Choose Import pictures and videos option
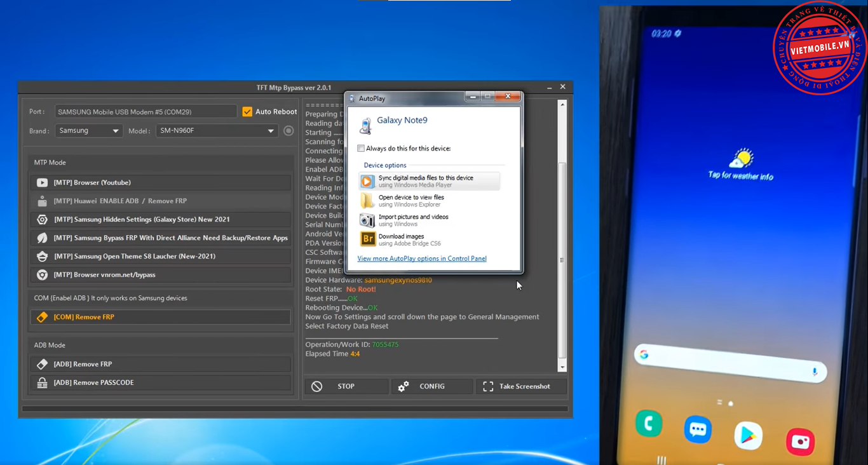This screenshot has width=868, height=465. click(x=430, y=220)
